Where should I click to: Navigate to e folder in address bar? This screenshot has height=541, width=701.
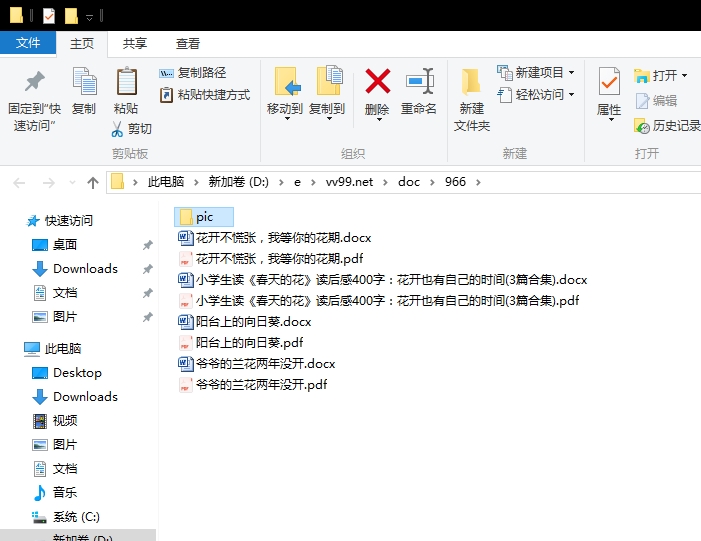point(297,182)
